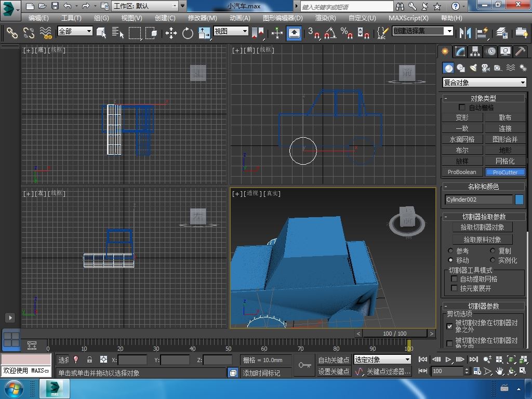Switch to Display panel tab

(505, 51)
